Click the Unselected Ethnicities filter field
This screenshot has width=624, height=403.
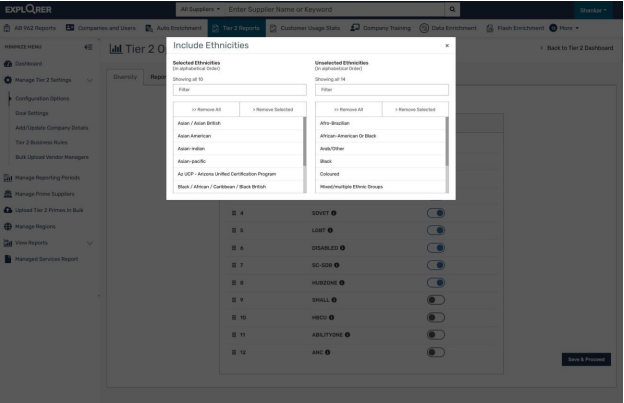pyautogui.click(x=381, y=90)
